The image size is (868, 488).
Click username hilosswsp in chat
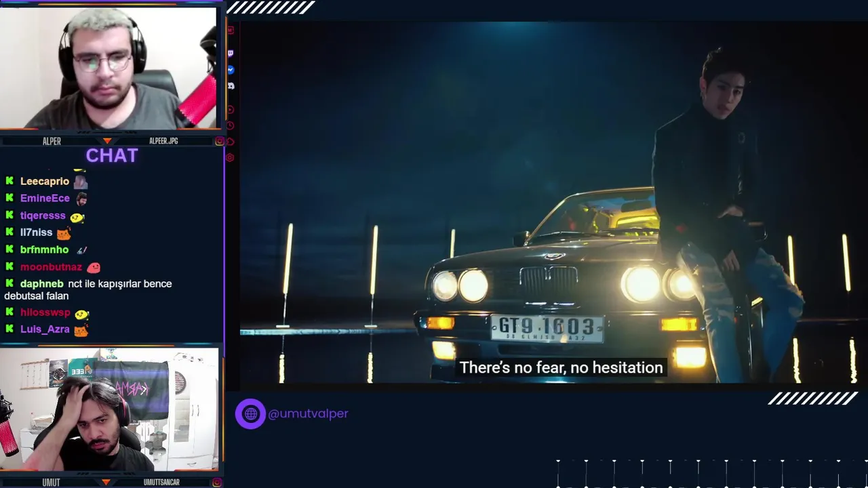45,312
